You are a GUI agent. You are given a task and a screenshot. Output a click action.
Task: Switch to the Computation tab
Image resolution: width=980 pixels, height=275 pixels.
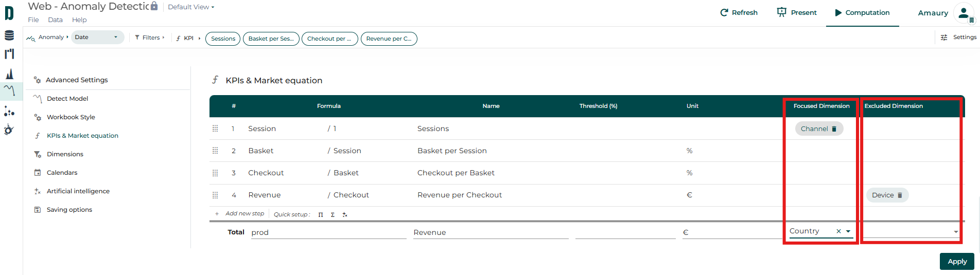pos(862,12)
